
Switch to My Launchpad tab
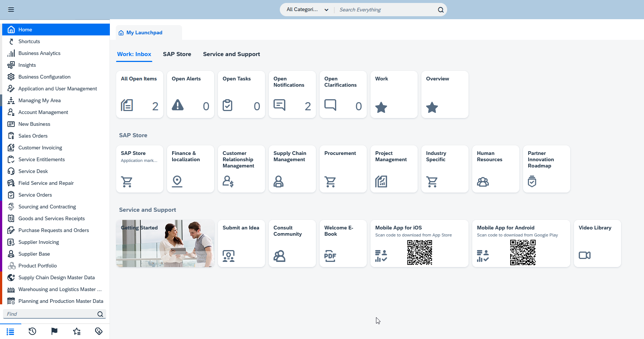pyautogui.click(x=149, y=32)
